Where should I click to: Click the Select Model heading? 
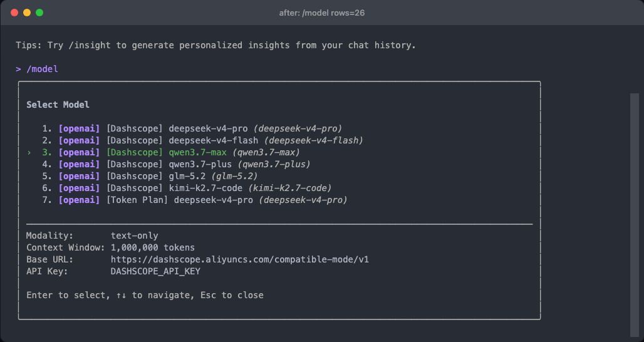58,105
